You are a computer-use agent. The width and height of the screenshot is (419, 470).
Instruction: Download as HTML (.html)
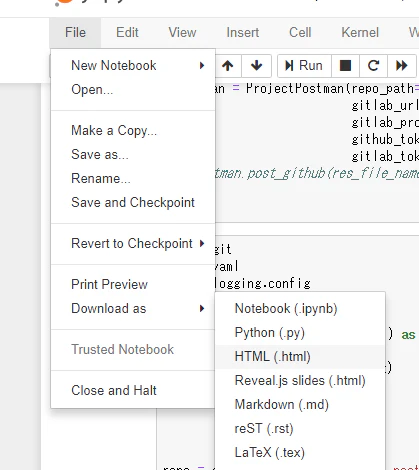300,357
